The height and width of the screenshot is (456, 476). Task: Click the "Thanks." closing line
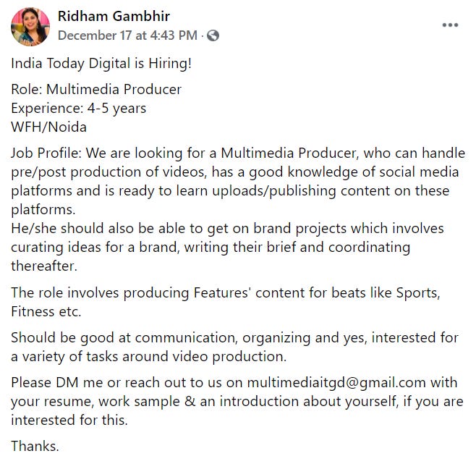pos(35,446)
